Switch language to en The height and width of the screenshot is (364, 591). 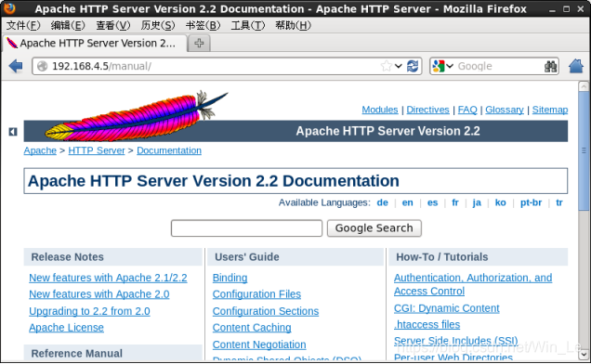point(407,202)
